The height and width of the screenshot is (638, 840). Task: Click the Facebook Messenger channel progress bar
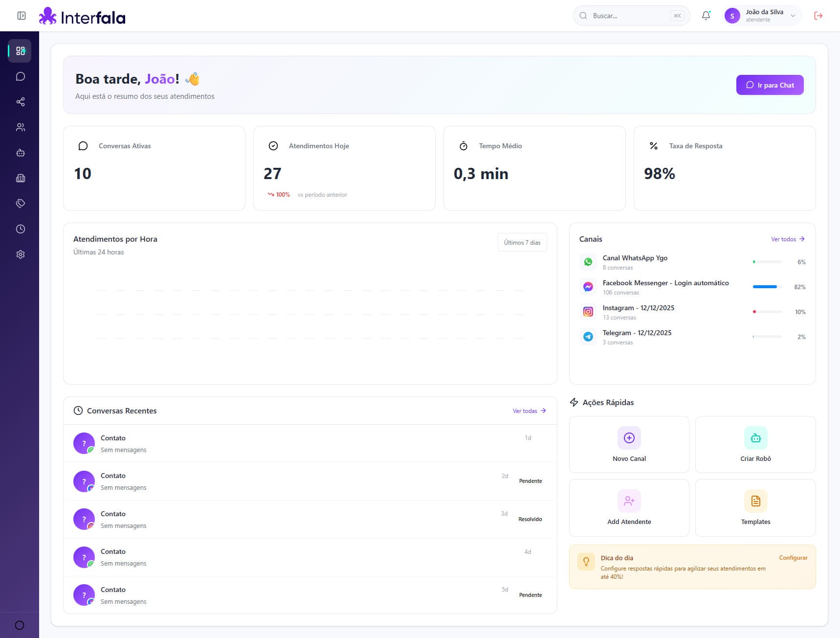click(767, 287)
